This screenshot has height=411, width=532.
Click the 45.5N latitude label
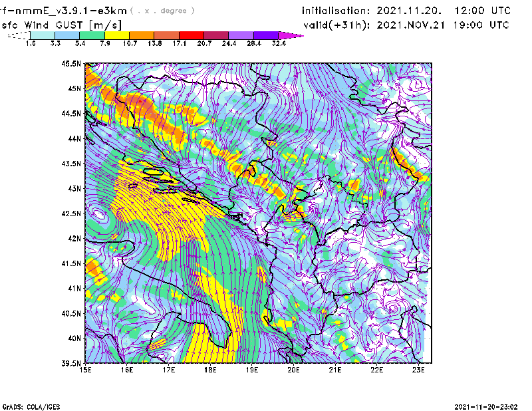point(71,63)
